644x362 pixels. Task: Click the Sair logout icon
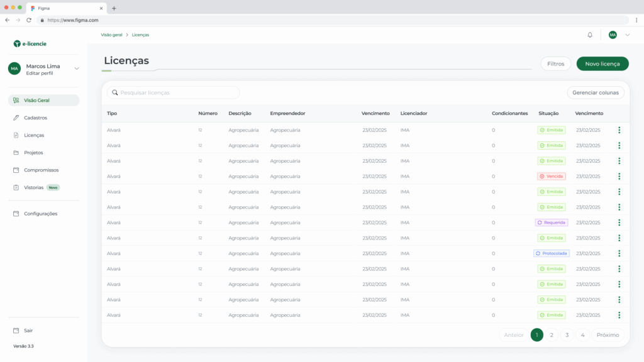[x=16, y=331]
